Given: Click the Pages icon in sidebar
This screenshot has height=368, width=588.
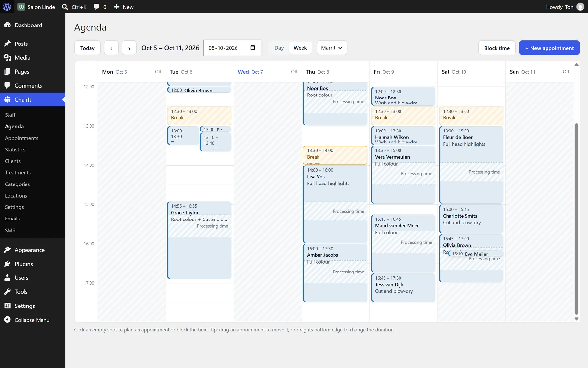Looking at the screenshot, I should click(x=8, y=72).
